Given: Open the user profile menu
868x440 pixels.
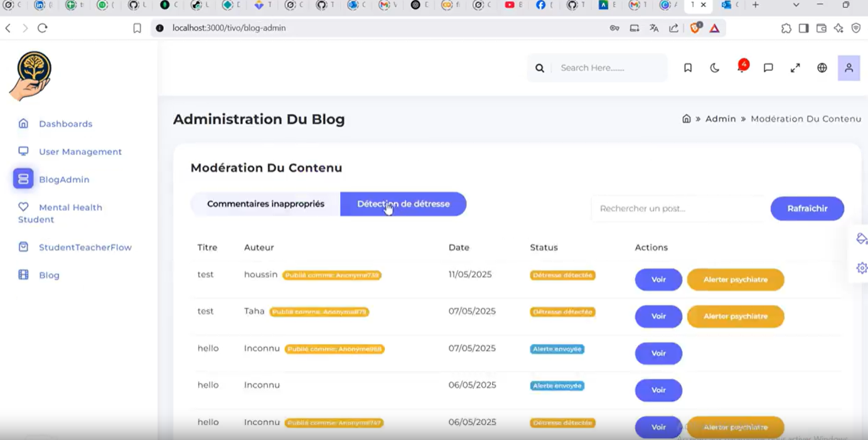Looking at the screenshot, I should pos(849,68).
